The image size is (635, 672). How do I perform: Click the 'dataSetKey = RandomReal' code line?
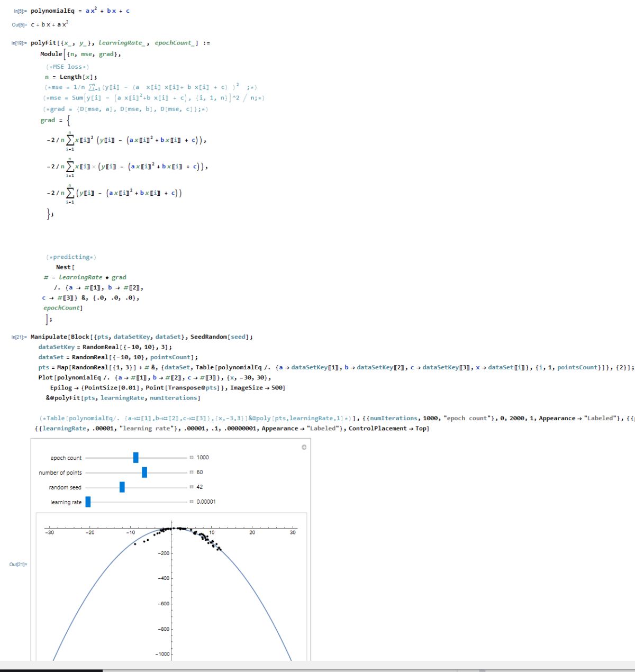(105, 347)
